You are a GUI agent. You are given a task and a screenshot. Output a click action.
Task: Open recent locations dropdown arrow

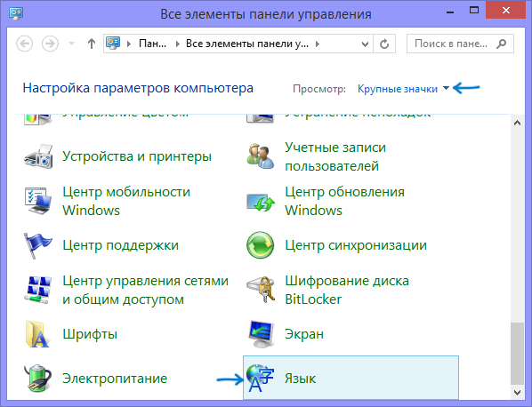71,44
